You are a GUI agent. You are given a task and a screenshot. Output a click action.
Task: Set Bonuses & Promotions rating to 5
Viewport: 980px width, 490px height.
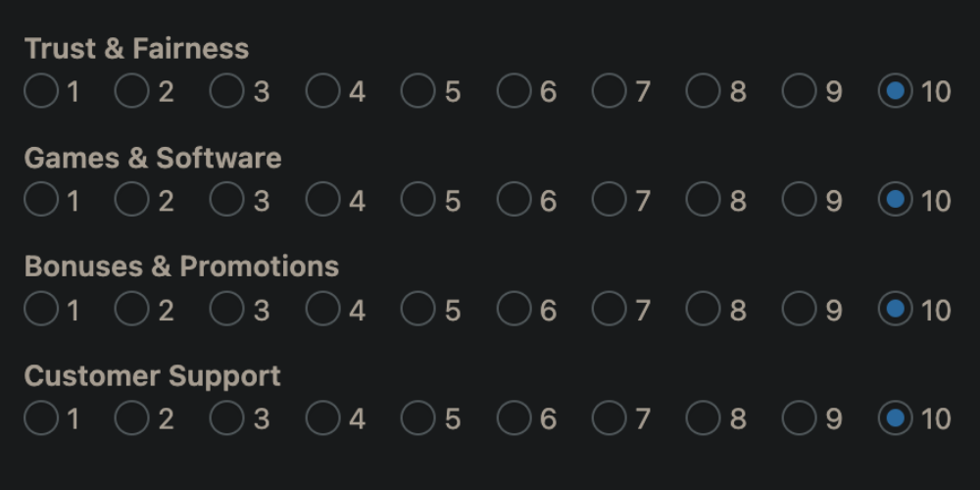pyautogui.click(x=417, y=311)
